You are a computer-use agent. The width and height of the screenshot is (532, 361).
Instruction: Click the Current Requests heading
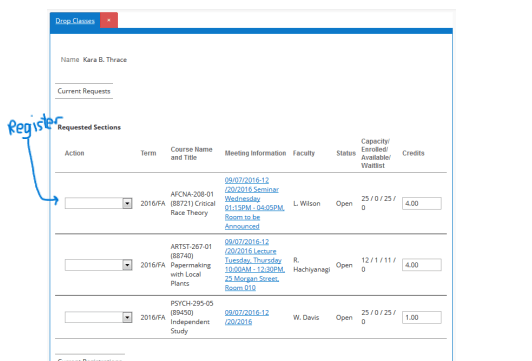point(84,91)
